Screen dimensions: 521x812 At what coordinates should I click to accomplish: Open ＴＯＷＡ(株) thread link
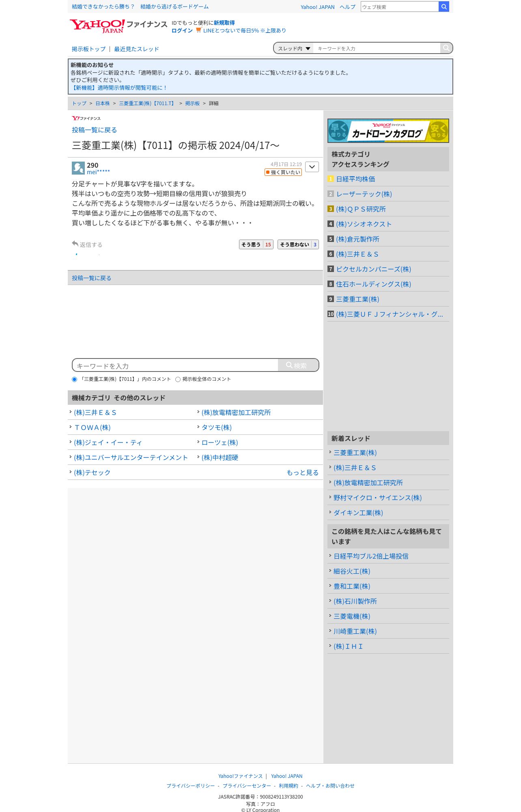point(93,428)
